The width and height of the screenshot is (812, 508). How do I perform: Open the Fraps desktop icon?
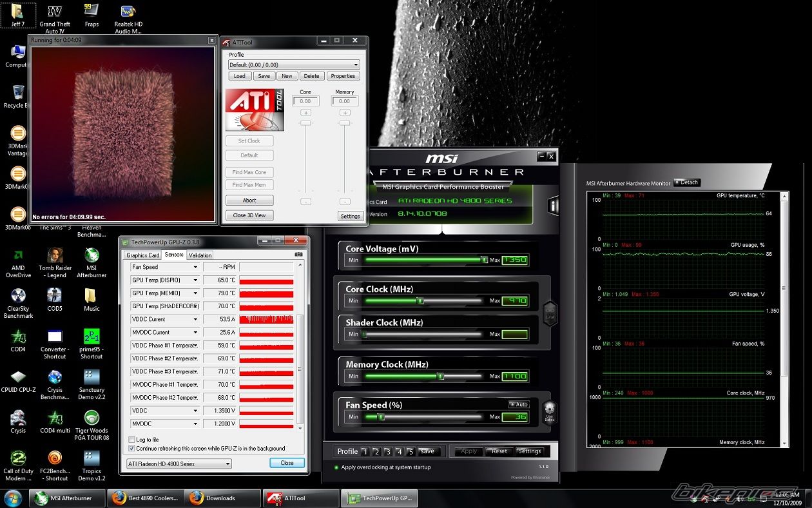92,12
